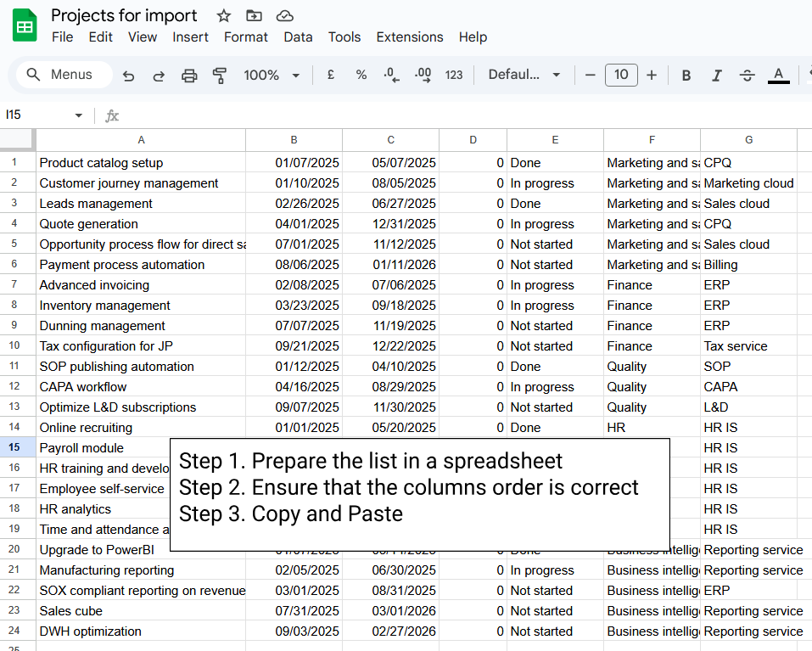
Task: Click the move to folder icon
Action: coord(254,16)
